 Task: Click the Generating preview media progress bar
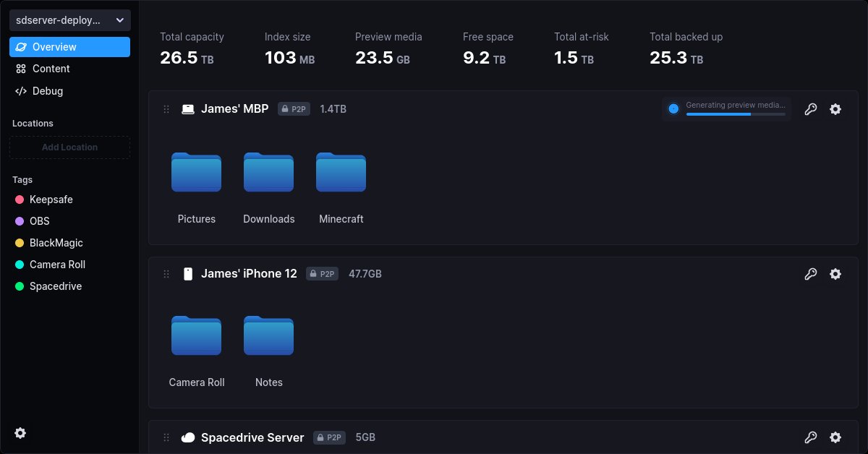tap(736, 114)
